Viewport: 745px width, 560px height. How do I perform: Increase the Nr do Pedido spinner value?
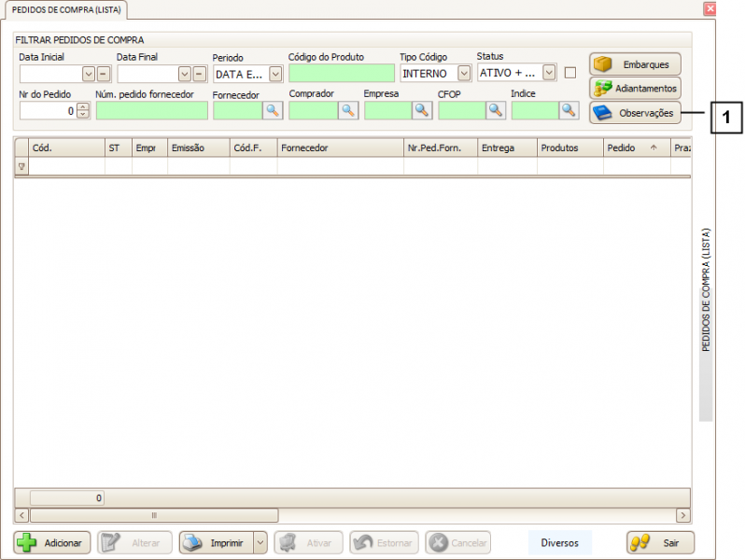(x=83, y=106)
